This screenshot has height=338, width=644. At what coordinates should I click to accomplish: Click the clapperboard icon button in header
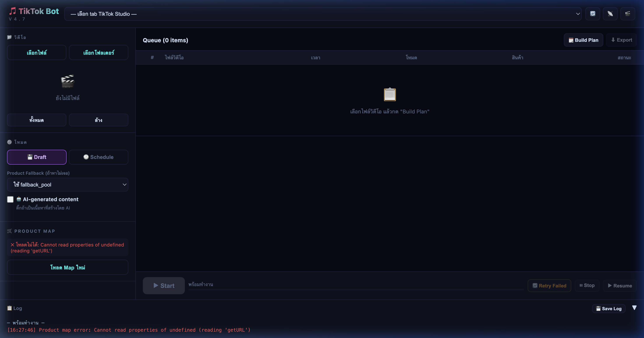coord(628,14)
